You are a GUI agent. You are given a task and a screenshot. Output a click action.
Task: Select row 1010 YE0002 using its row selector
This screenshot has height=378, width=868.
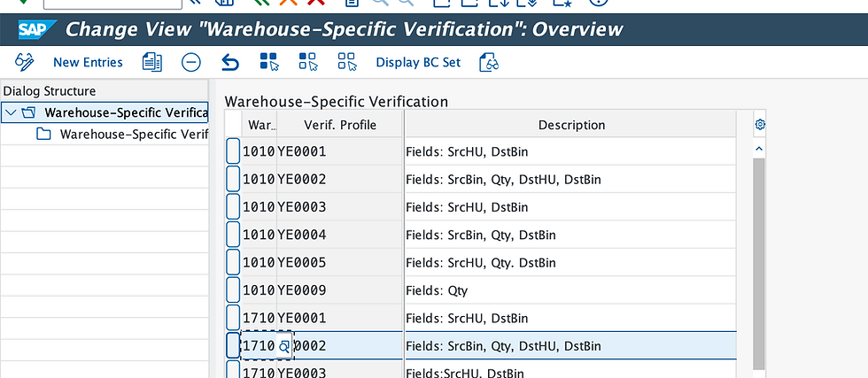click(233, 180)
